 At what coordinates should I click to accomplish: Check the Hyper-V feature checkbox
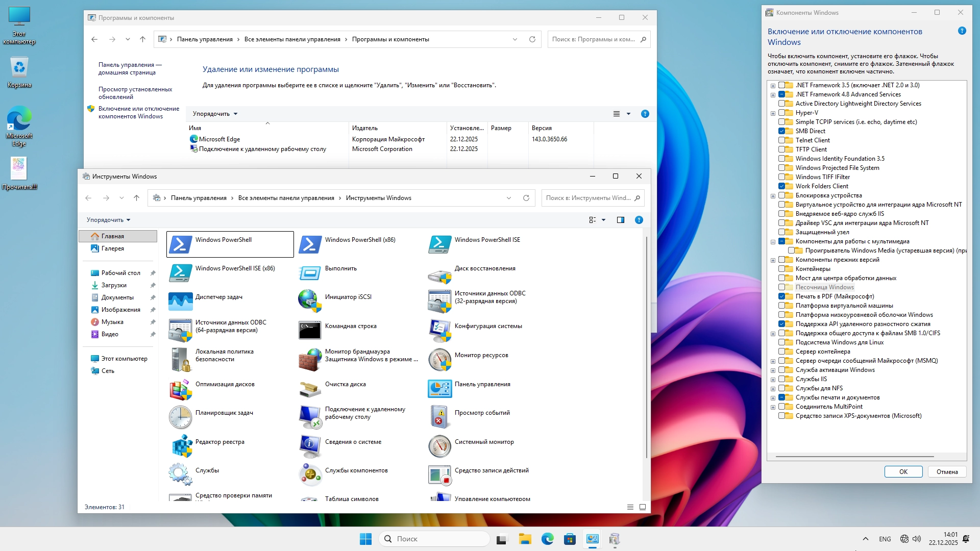pos(781,113)
